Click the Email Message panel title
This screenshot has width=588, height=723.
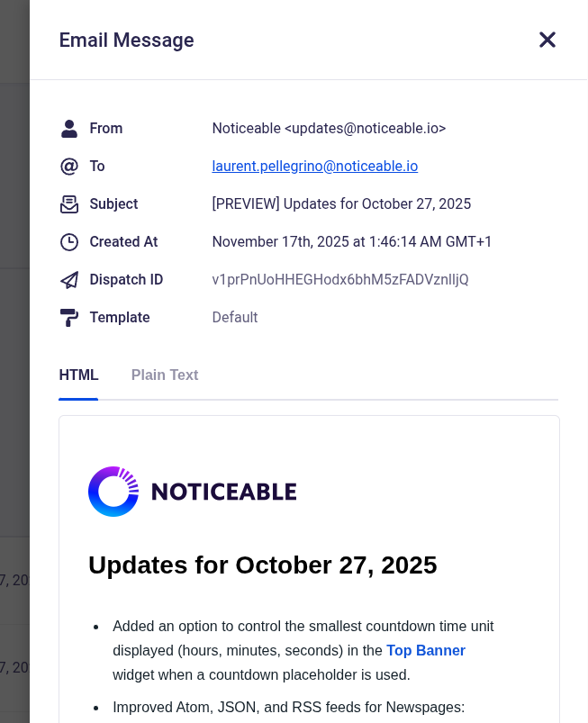click(126, 40)
